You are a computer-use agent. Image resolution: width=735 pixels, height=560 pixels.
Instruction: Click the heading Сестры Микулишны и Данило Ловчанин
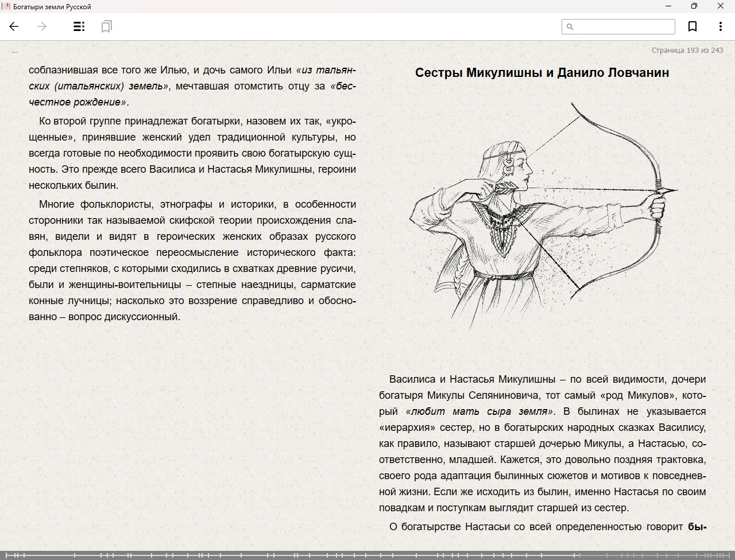point(542,73)
